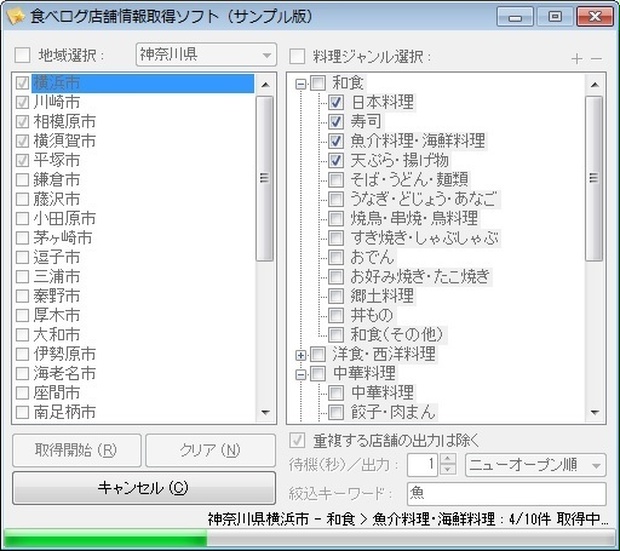620x551 pixels.
Task: Click the city list scrollbar thumb
Action: (265, 178)
